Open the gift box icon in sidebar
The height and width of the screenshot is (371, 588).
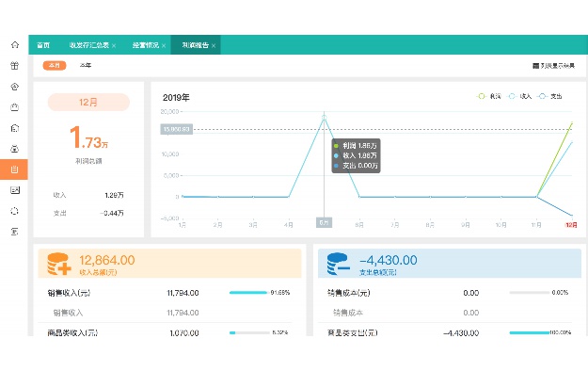[15, 66]
